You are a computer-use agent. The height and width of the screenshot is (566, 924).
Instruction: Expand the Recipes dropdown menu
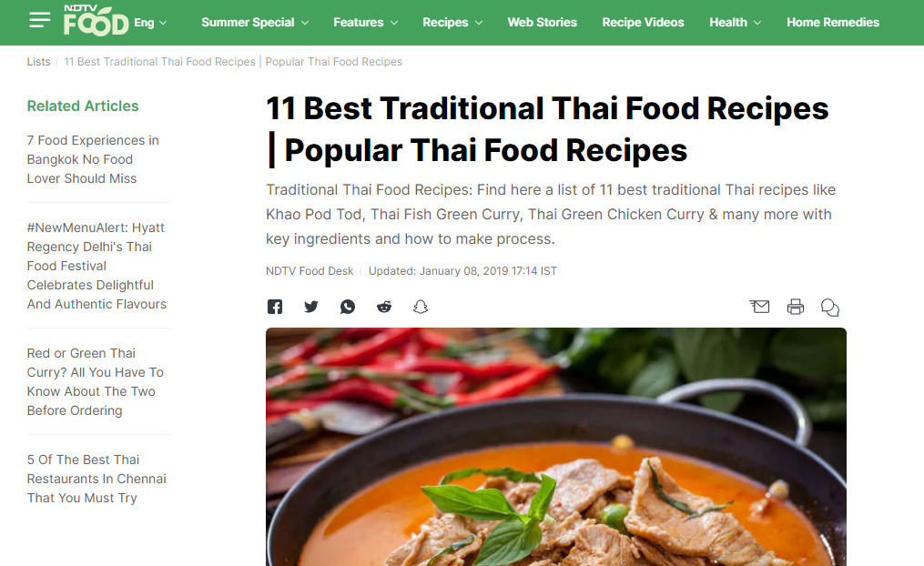(452, 23)
